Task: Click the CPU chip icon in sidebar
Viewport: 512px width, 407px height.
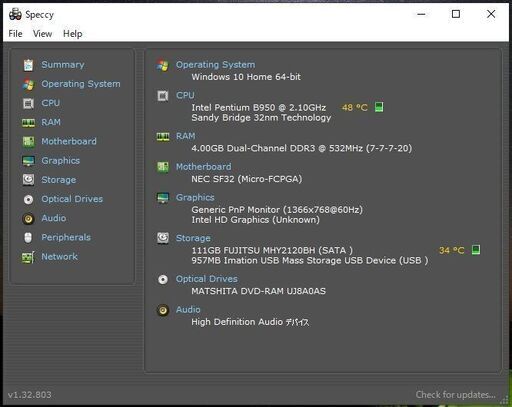Action: coord(28,103)
